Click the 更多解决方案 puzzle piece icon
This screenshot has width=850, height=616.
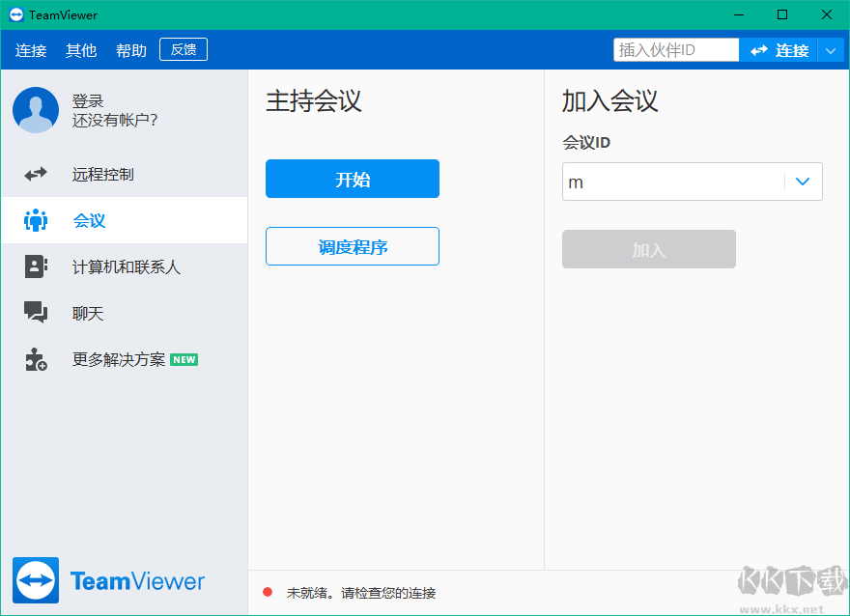(x=36, y=358)
